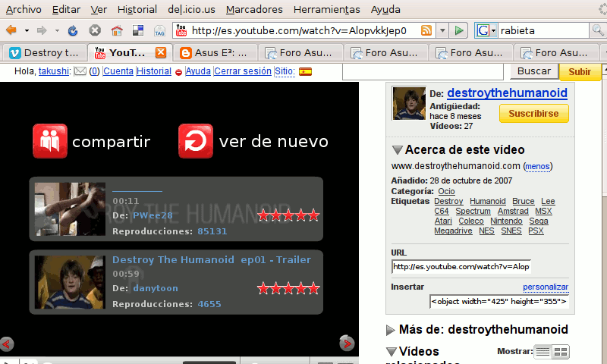Switch to the Asus E³ Blogger tab
Viewport: 607px width, 364px height.
[x=215, y=52]
